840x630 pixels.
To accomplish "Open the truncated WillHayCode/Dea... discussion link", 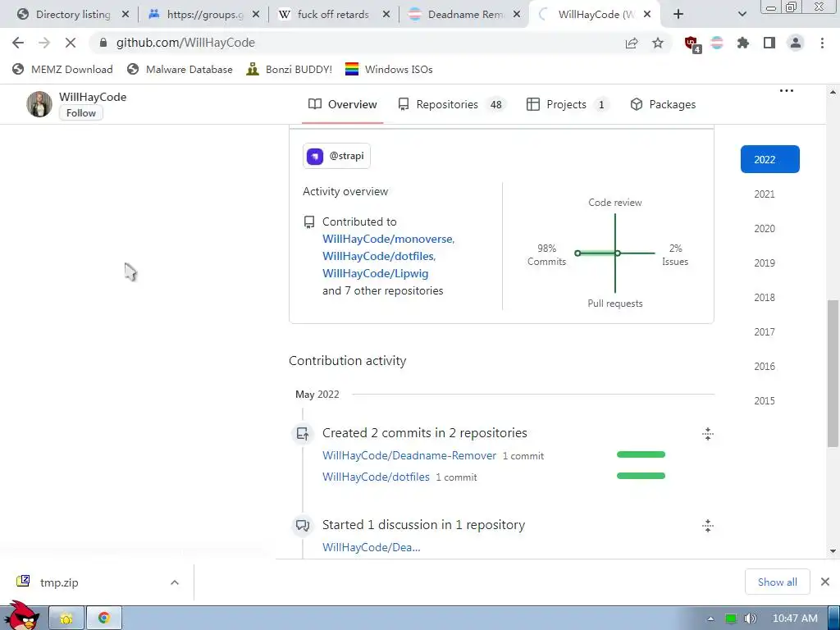I will [372, 547].
